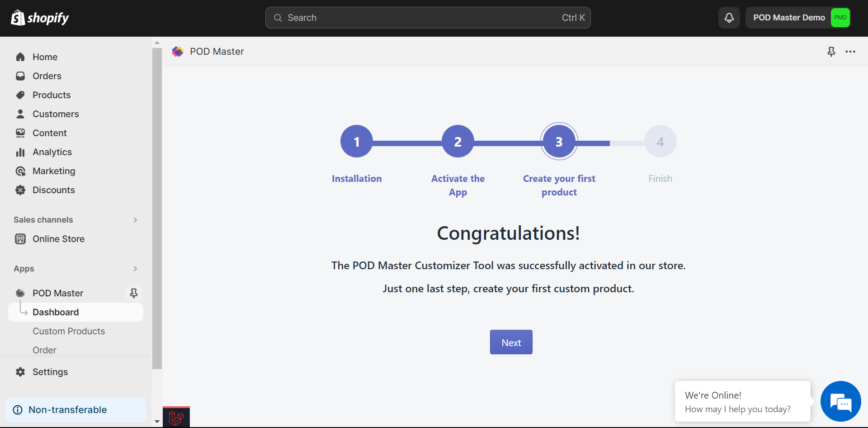This screenshot has height=428, width=868.
Task: Click the Settings gear icon
Action: tap(20, 372)
